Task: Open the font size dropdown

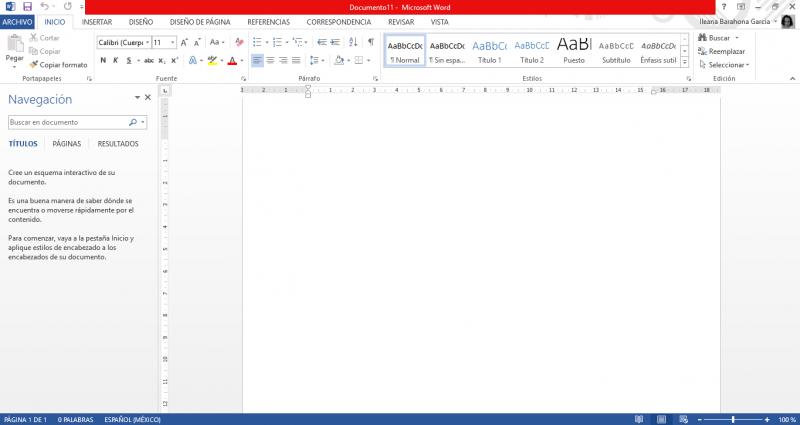Action: pos(173,42)
